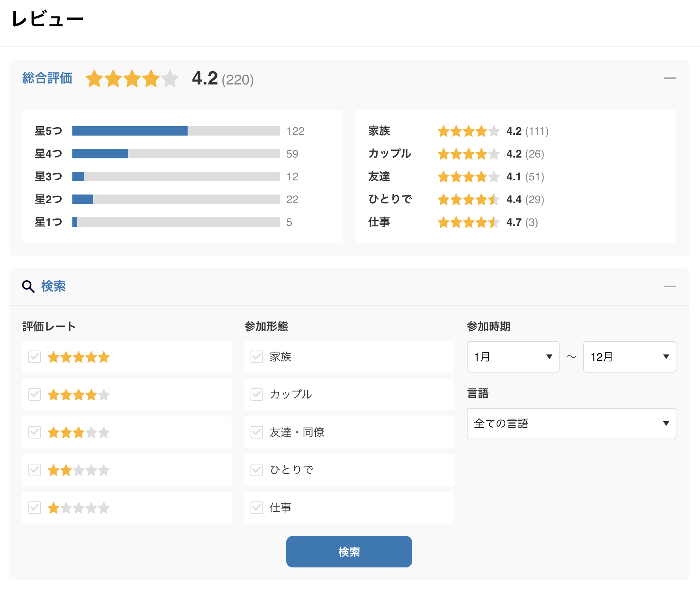Click the five-star icons in rating filter
This screenshot has width=700, height=591.
pyautogui.click(x=79, y=357)
